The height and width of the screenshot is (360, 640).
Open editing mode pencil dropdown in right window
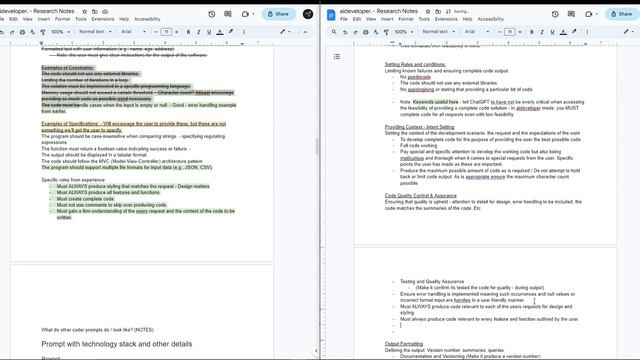pyautogui.click(x=629, y=32)
